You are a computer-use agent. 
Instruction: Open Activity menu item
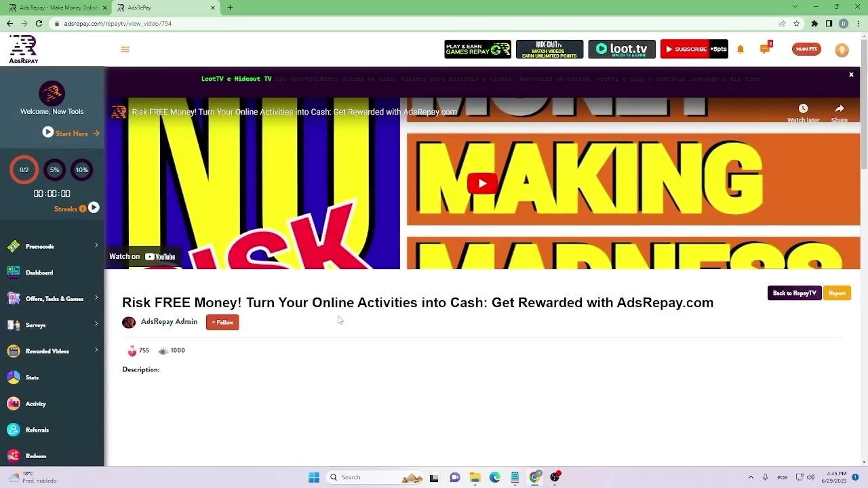tap(36, 403)
